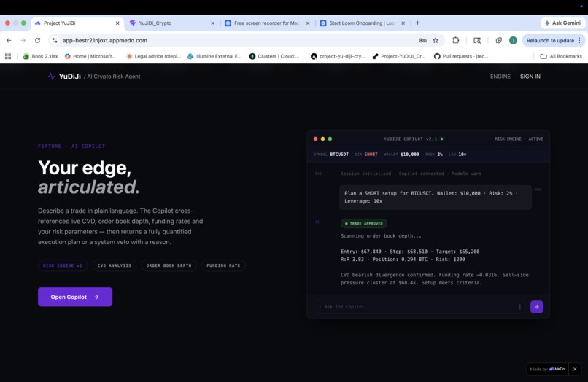Click the Made by MeDo label
The image size is (588, 382).
point(547,370)
